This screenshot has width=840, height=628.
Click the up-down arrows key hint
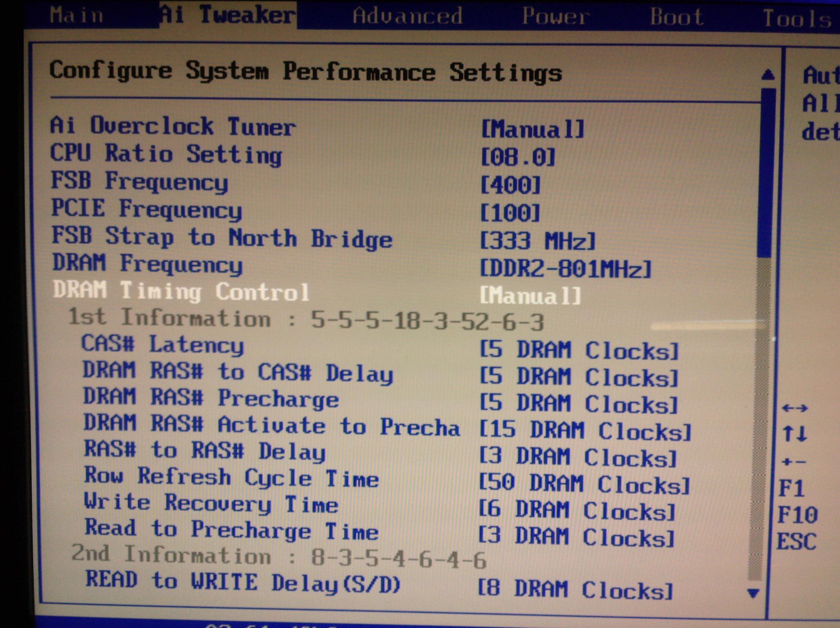[x=795, y=434]
